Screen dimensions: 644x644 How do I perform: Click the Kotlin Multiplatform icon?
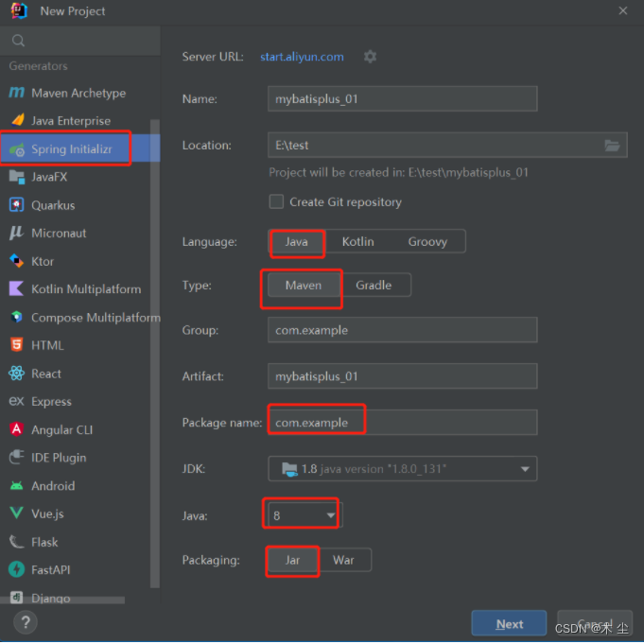pyautogui.click(x=16, y=288)
